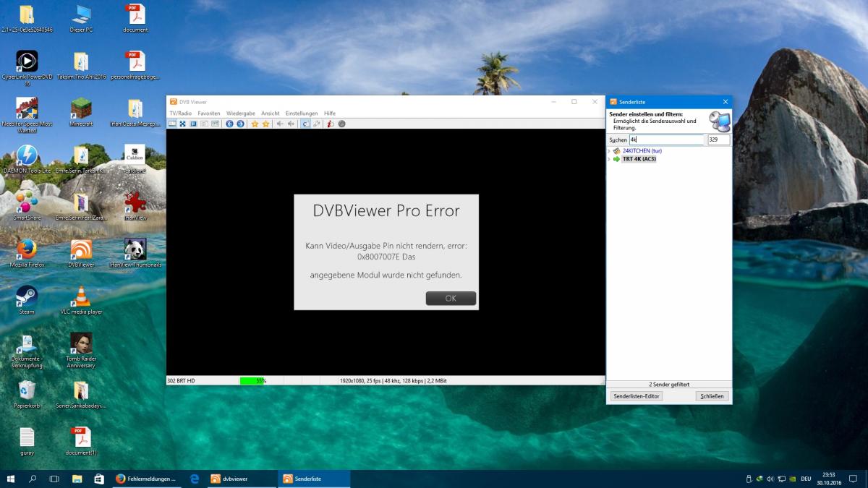The image size is (868, 488).
Task: Launch Mozilla Firefox desktop shortcut
Action: tap(27, 254)
